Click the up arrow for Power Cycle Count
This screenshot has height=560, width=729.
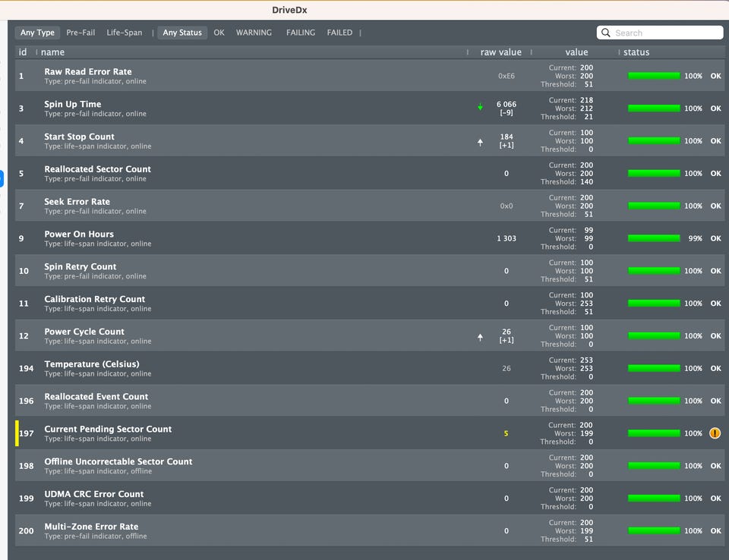pyautogui.click(x=480, y=338)
